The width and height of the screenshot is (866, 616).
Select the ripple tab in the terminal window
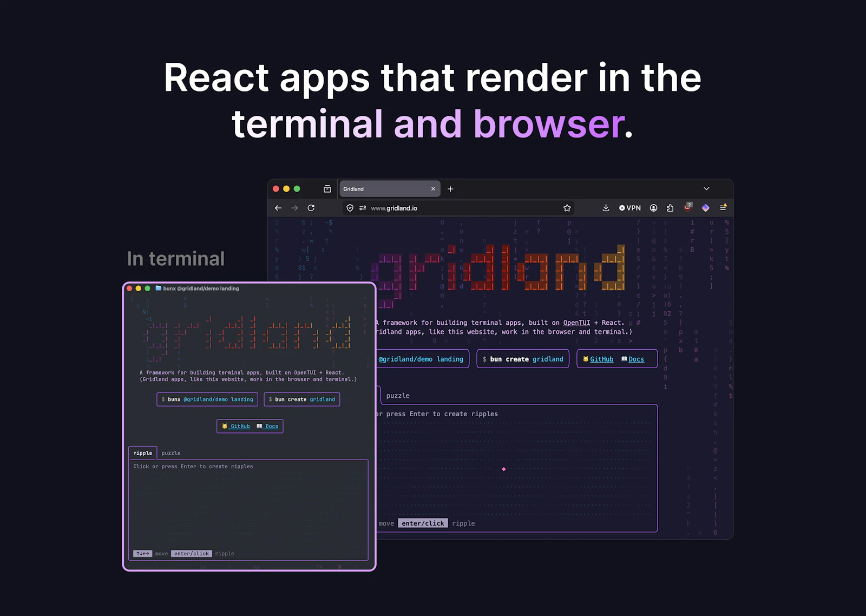142,453
